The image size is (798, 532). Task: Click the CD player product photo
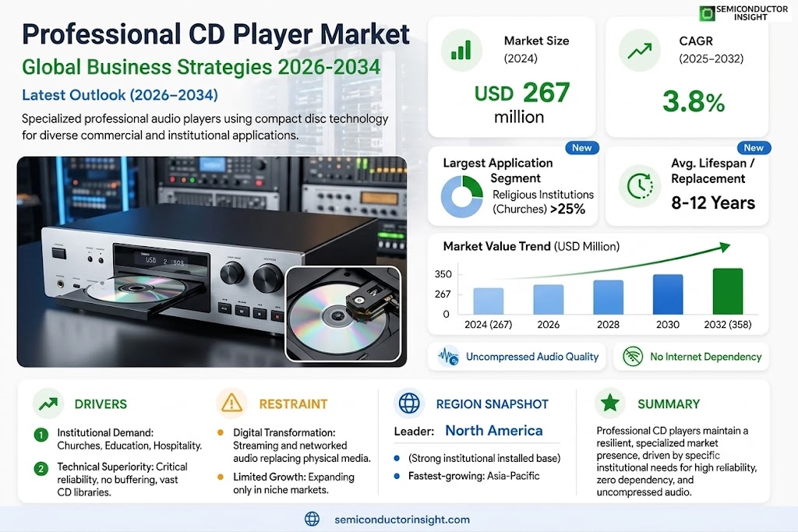(x=212, y=262)
